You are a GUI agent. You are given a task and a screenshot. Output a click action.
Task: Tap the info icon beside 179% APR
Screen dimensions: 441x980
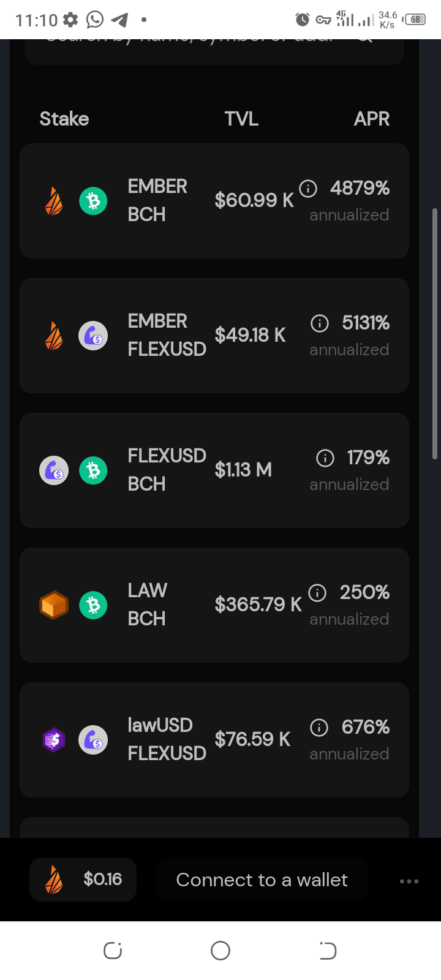325,458
